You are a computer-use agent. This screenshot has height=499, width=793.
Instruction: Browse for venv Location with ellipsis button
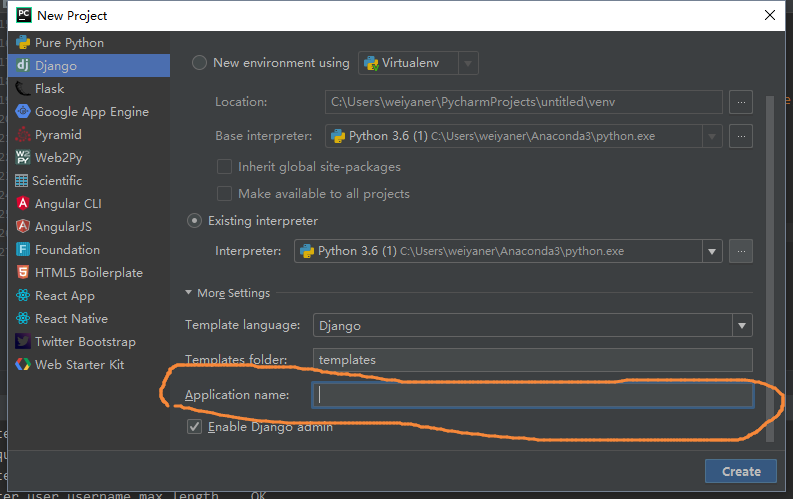[741, 102]
